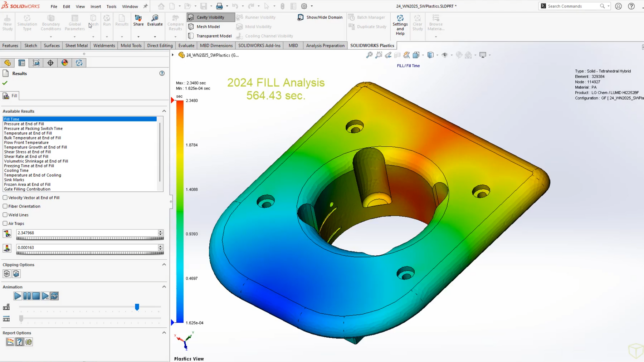Toggle Cavity Visibility in the ribbon
The width and height of the screenshot is (644, 362).
[210, 17]
